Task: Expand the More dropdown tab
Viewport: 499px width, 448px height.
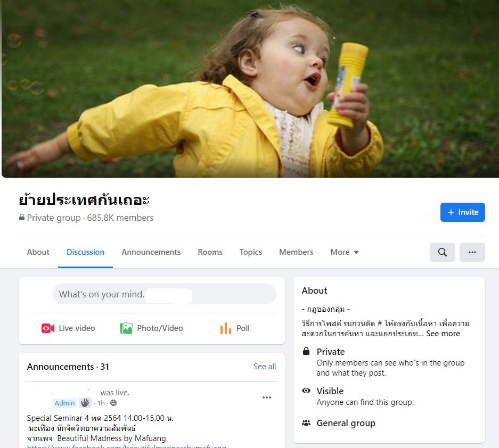Action: [345, 252]
